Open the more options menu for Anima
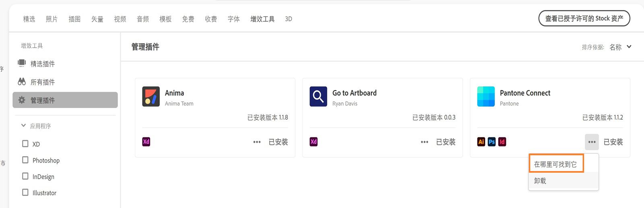 [x=257, y=142]
